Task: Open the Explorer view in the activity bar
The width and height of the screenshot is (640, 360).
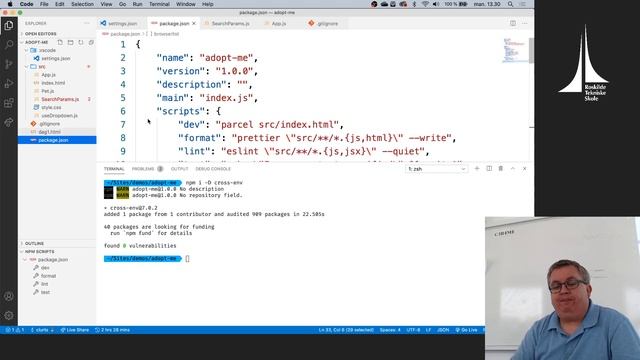Action: [x=9, y=25]
